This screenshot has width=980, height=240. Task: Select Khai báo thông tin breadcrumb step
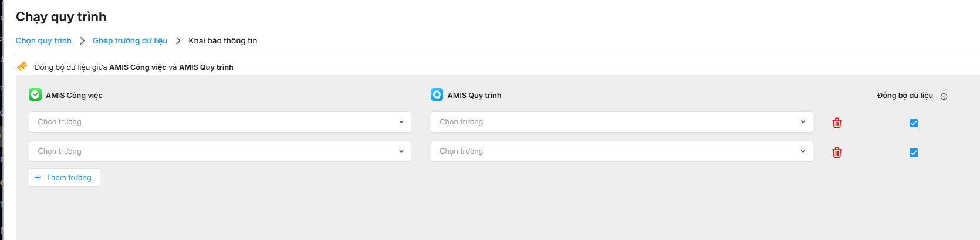point(222,41)
